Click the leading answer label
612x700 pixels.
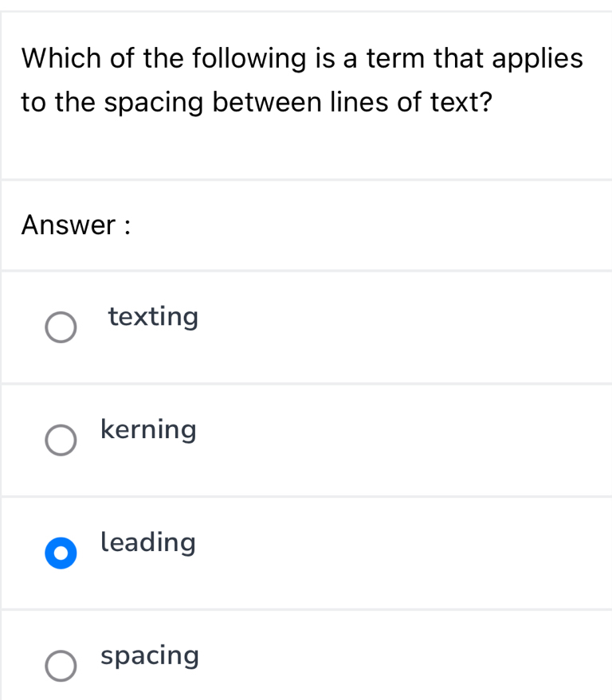[x=148, y=543]
